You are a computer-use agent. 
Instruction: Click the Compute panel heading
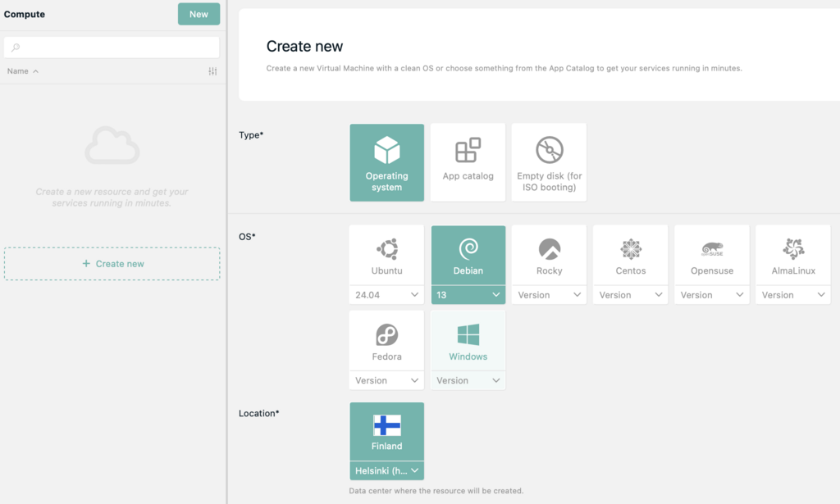(25, 15)
